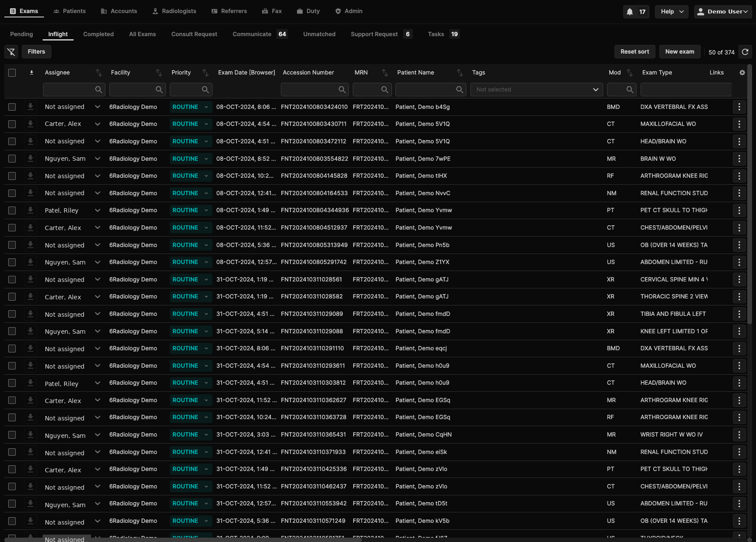Viewport: 756px width, 542px height.
Task: Click the Patient Name search field
Action: point(431,89)
